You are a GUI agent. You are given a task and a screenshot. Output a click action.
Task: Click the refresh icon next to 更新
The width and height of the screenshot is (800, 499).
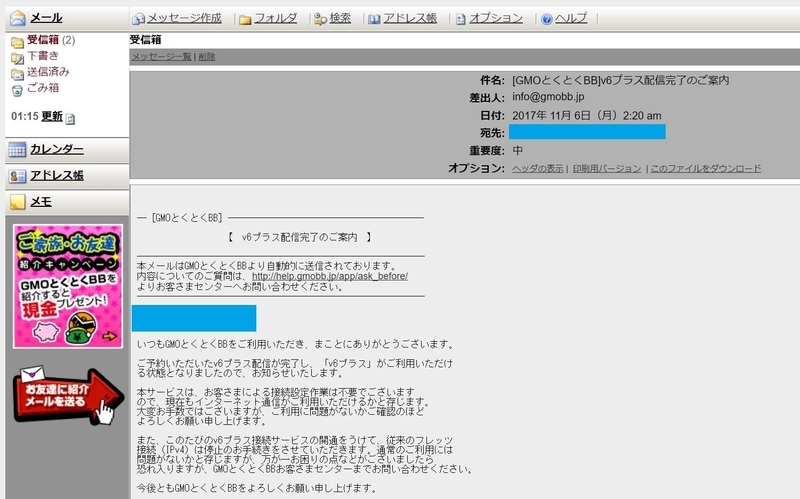point(70,119)
